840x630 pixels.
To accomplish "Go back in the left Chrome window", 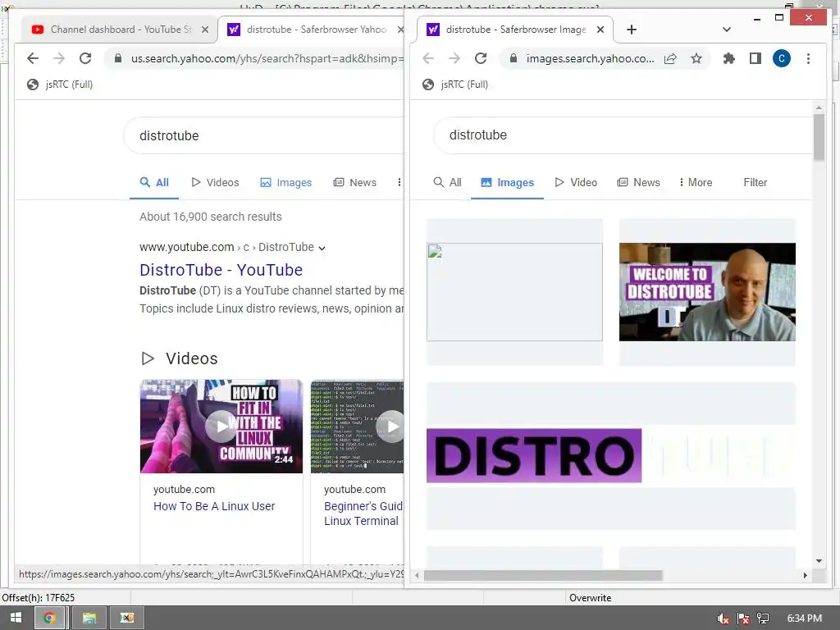I will point(33,58).
